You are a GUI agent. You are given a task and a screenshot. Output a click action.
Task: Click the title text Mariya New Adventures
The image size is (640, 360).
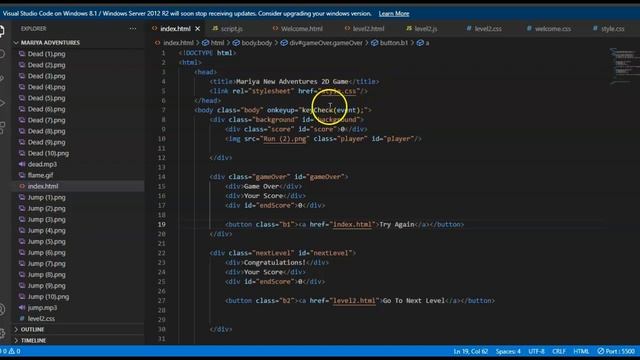pos(292,82)
